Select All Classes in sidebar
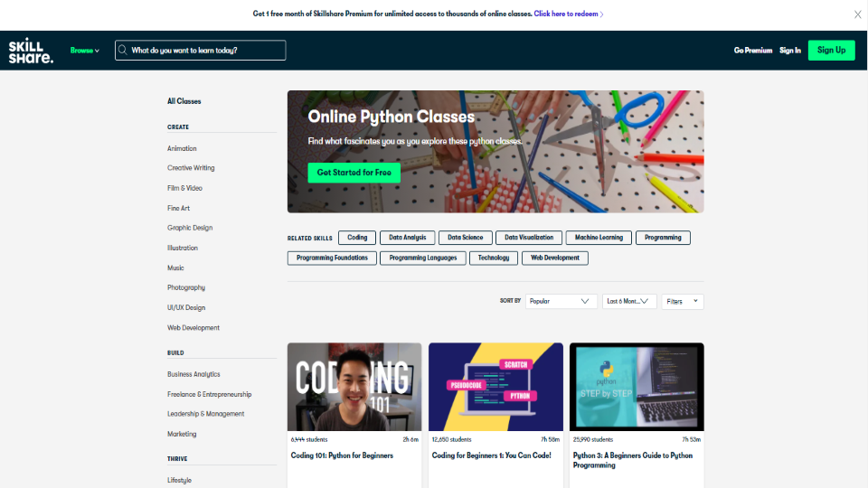This screenshot has width=868, height=488. tap(184, 101)
